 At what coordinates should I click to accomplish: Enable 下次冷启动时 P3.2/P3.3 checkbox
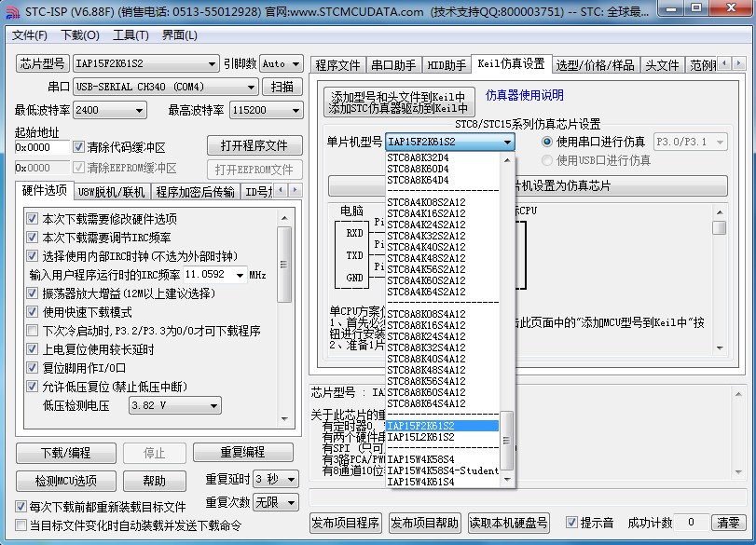[33, 331]
